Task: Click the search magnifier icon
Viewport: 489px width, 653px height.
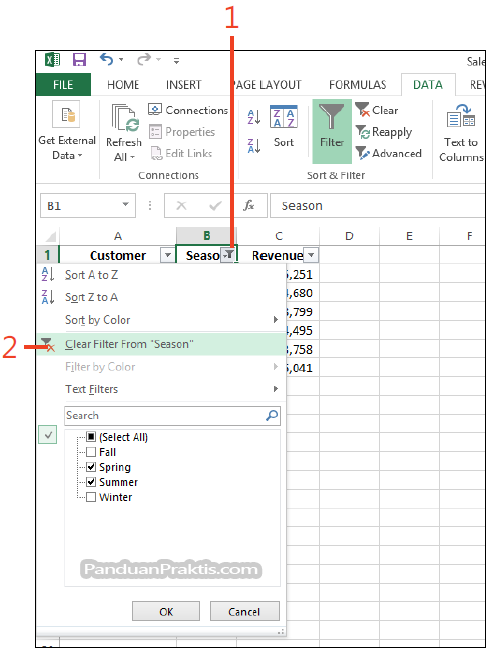Action: coord(272,415)
